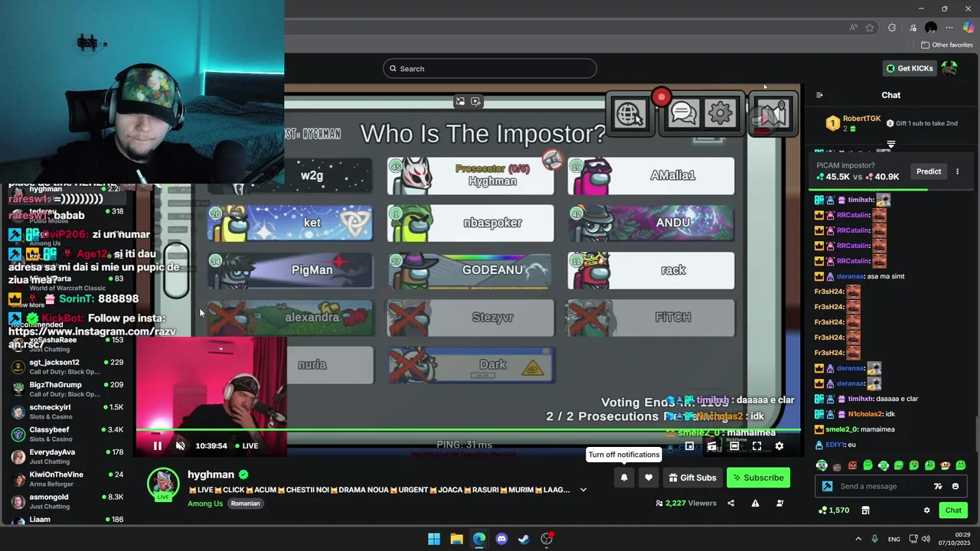Select the GODEANU player card
980x551 pixels.
[470, 270]
